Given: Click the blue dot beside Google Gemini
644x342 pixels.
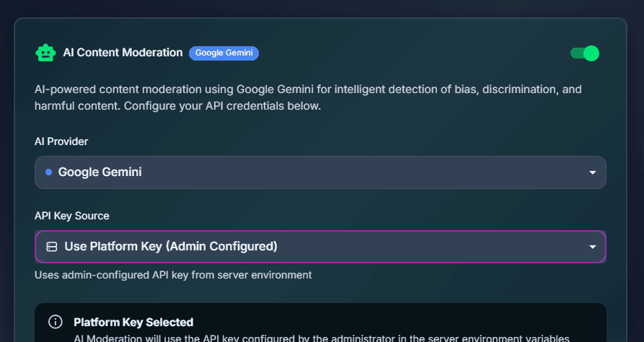Looking at the screenshot, I should pos(48,172).
